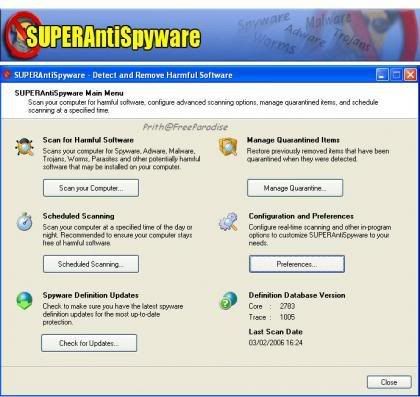Click the Definition Database Version question-mark icon
The height and width of the screenshot is (397, 420).
[228, 300]
